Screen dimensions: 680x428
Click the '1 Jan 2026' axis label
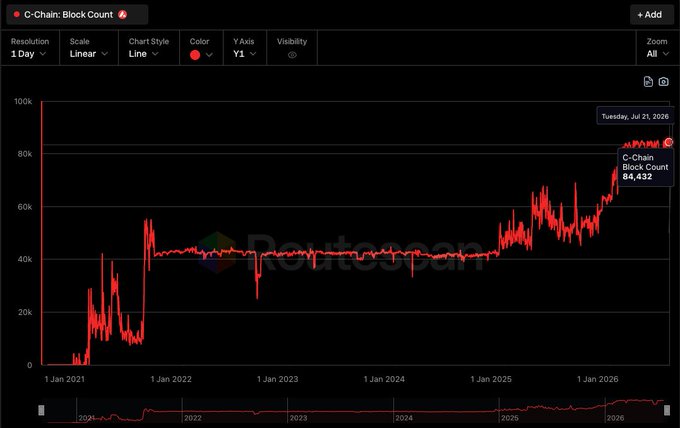pyautogui.click(x=598, y=379)
